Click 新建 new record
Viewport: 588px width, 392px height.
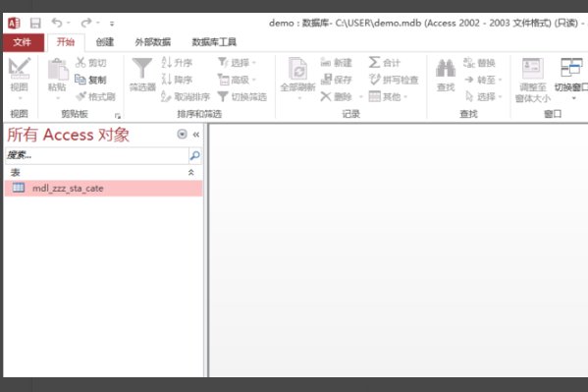(x=337, y=62)
